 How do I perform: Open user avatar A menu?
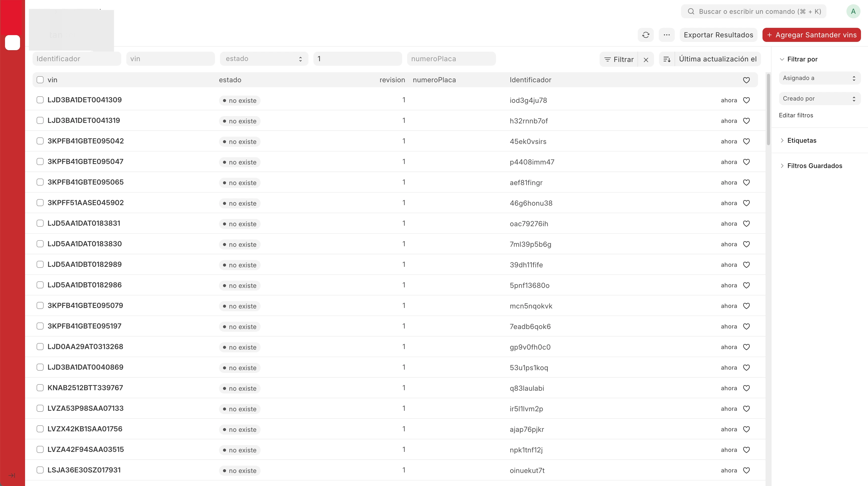[x=853, y=12]
